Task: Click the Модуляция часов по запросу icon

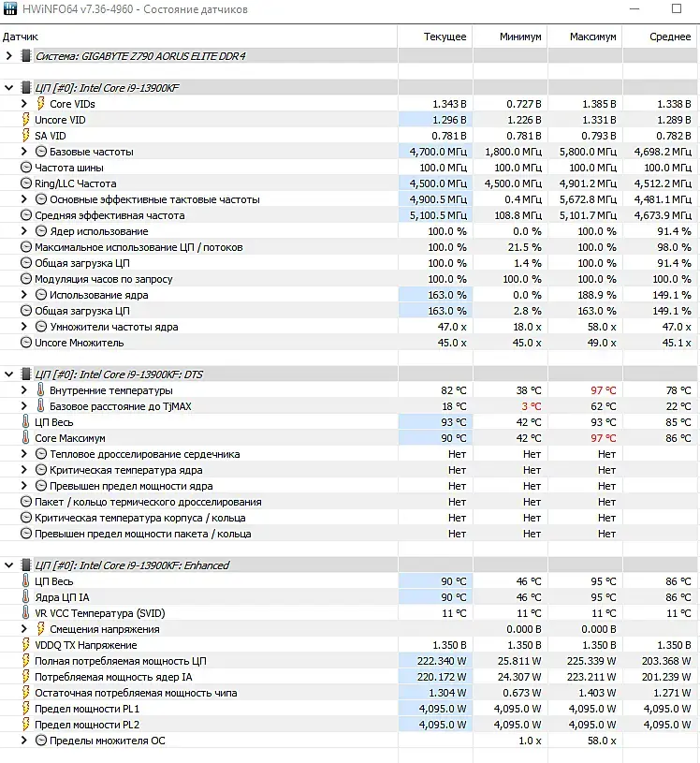Action: (x=26, y=279)
